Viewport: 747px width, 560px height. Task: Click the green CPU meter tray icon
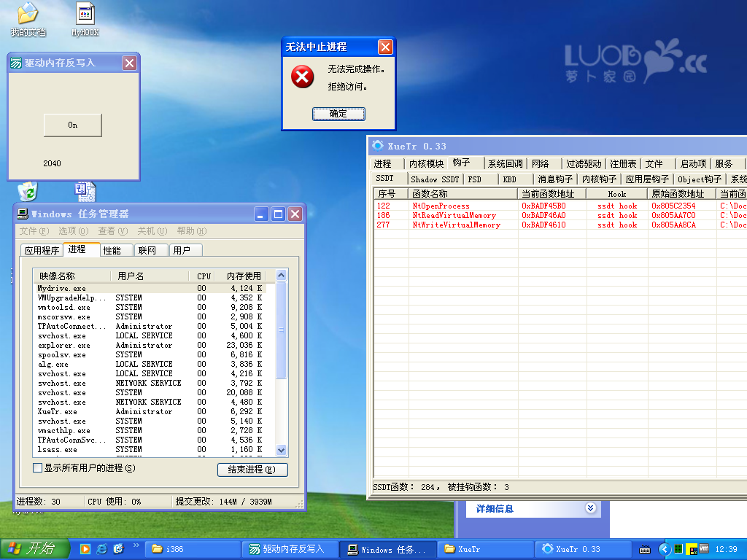click(678, 549)
